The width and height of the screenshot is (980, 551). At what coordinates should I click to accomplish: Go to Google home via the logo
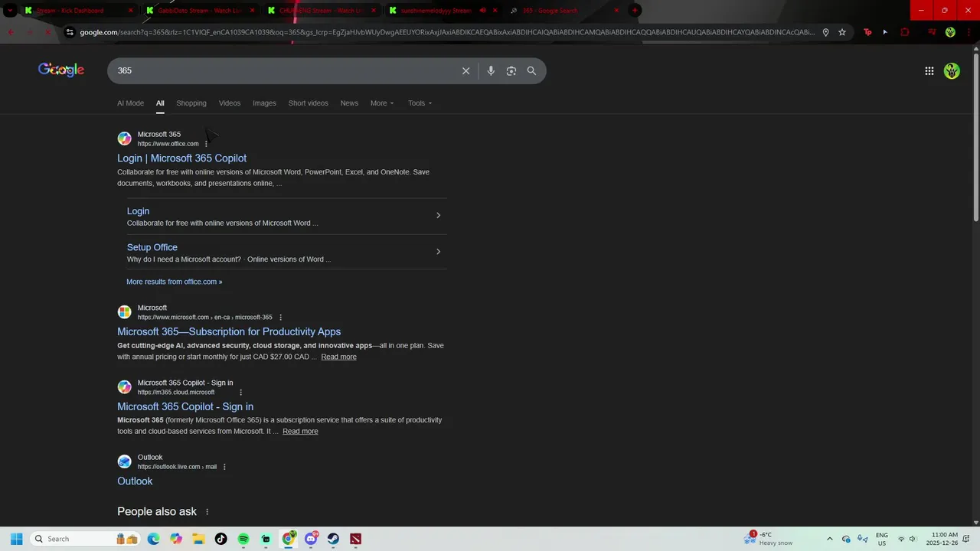[61, 70]
